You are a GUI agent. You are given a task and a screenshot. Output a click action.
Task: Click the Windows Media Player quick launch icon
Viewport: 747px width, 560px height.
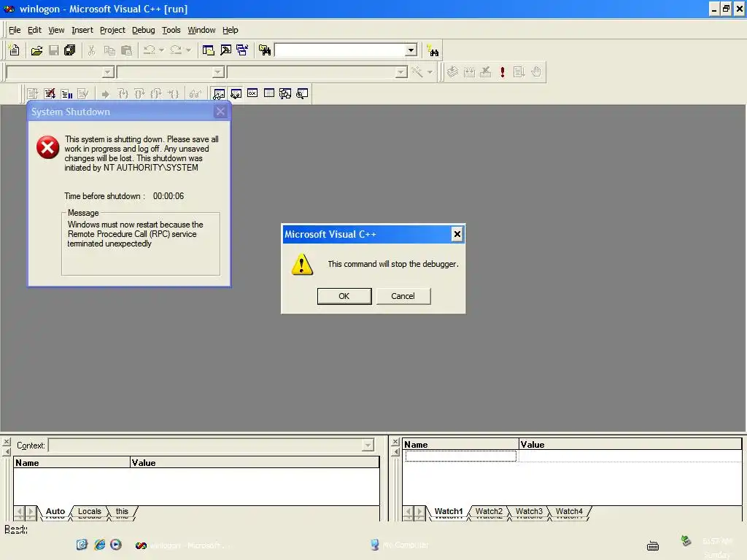click(x=116, y=544)
